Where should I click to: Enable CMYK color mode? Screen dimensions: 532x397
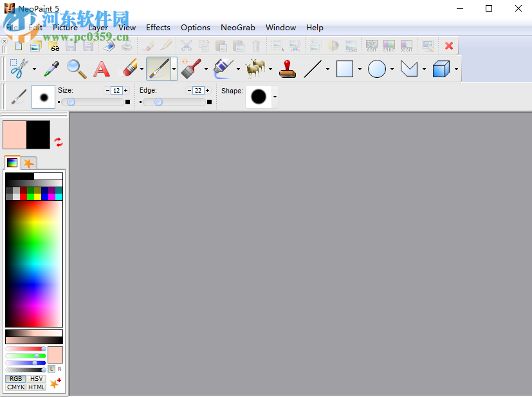click(15, 387)
